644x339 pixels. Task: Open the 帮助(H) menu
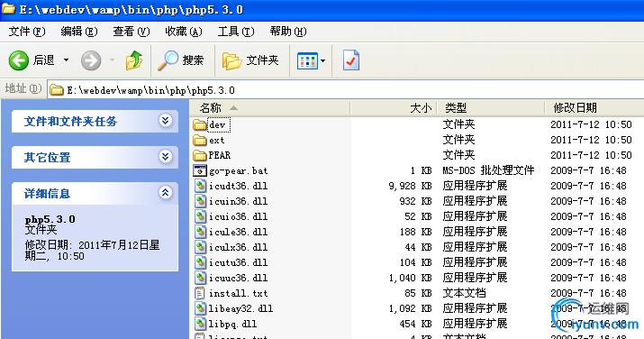tap(288, 32)
